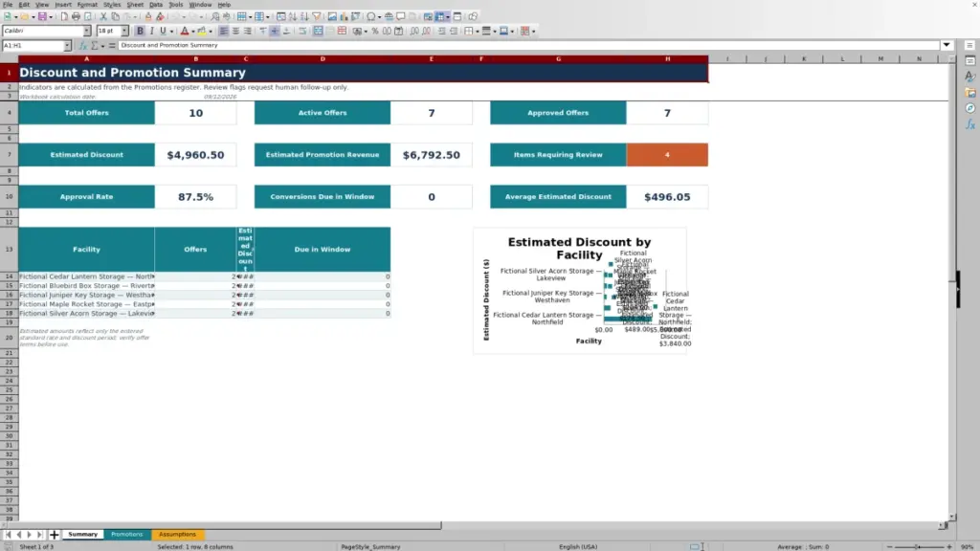980x551 pixels.
Task: Open the Font Size dropdown
Action: (124, 31)
